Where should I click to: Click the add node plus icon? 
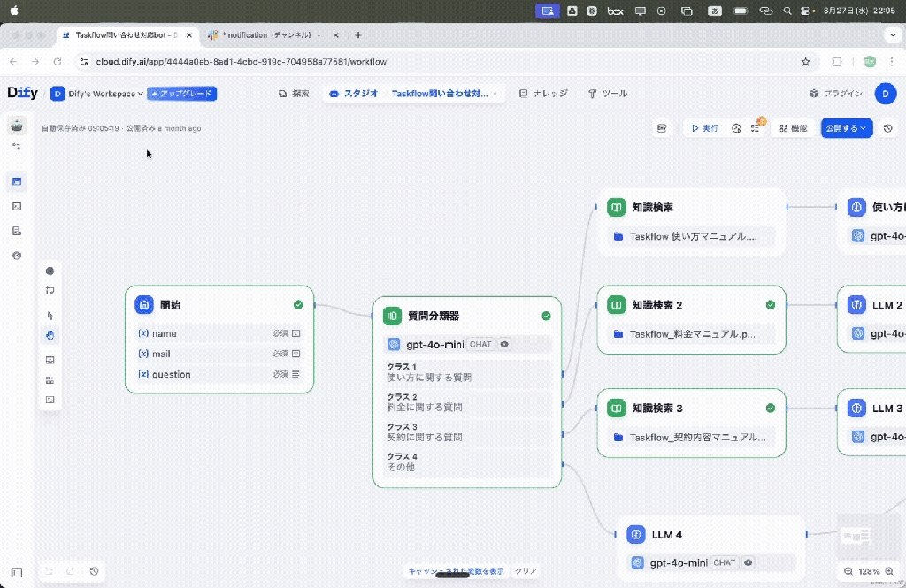50,271
